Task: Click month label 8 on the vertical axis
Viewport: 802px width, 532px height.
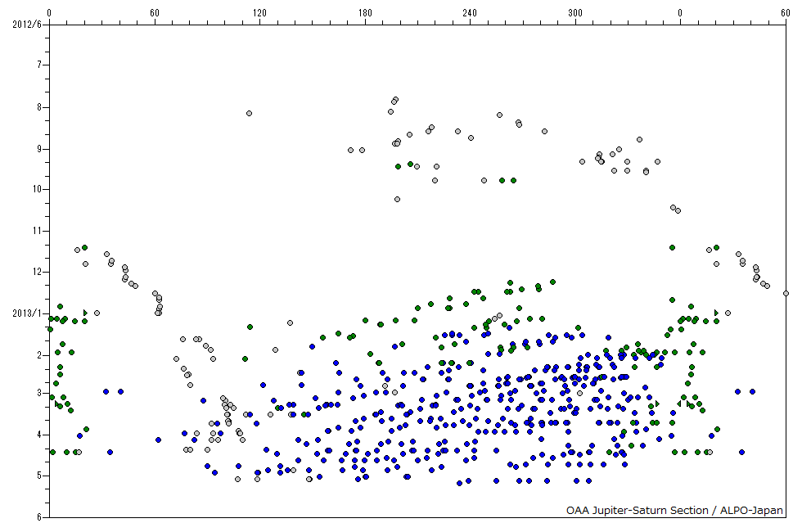Action: (39, 107)
